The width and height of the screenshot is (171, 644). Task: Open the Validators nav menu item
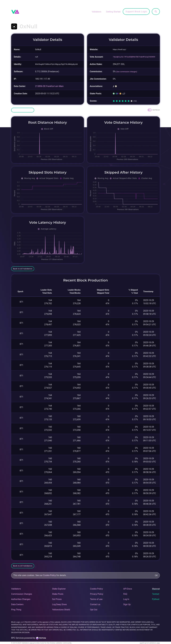[x=96, y=12]
